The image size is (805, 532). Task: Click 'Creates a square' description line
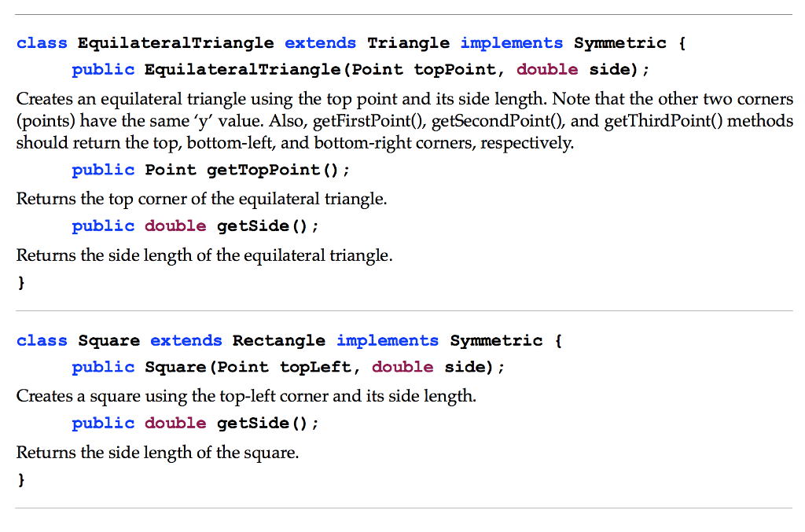246,396
